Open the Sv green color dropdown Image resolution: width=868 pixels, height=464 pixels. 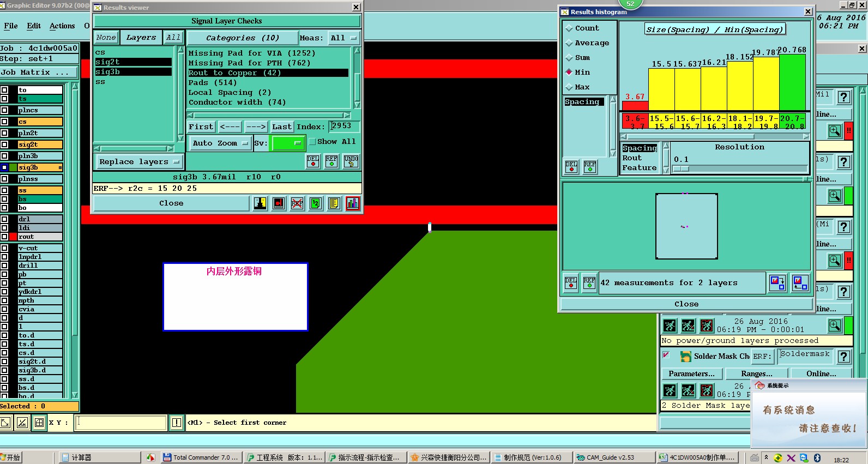tap(288, 143)
